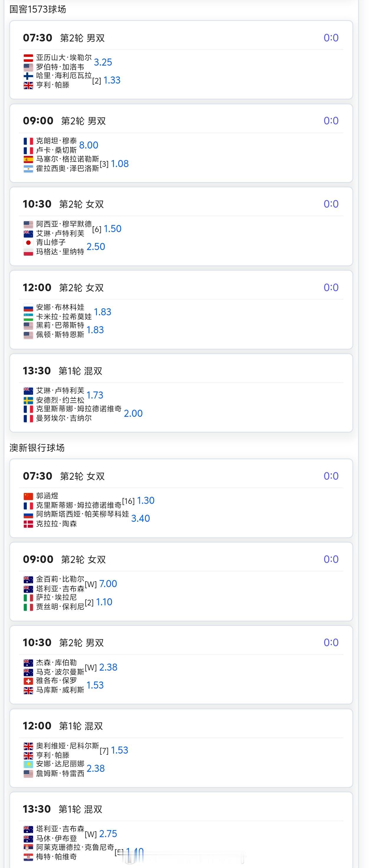Click Finnish flag next to 哈里·海利厄瓦拉

click(28, 76)
